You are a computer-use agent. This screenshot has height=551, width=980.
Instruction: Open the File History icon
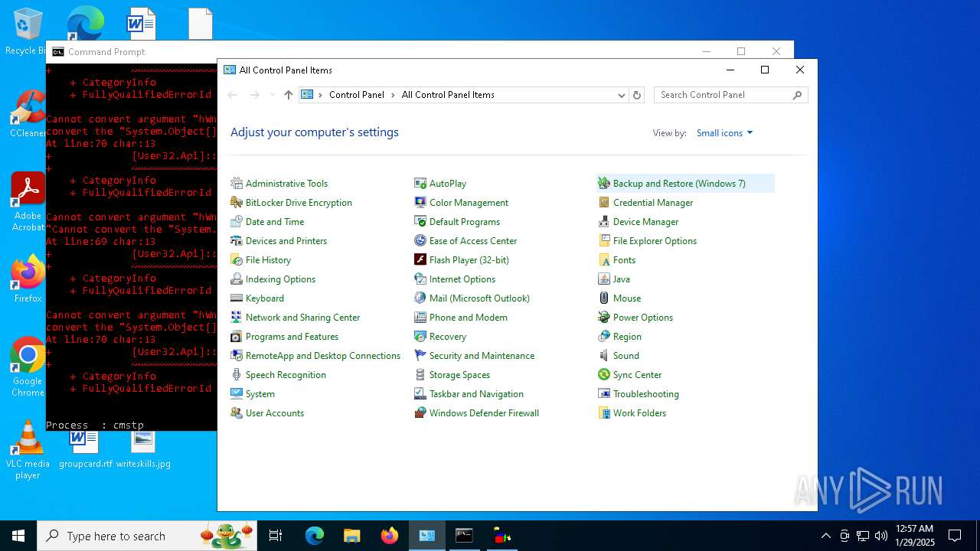237,260
